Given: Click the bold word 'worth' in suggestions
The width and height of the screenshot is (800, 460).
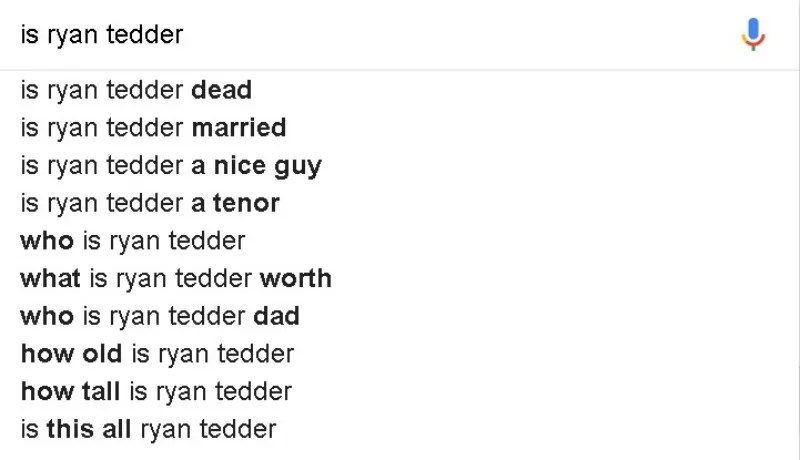Looking at the screenshot, I should tap(295, 278).
